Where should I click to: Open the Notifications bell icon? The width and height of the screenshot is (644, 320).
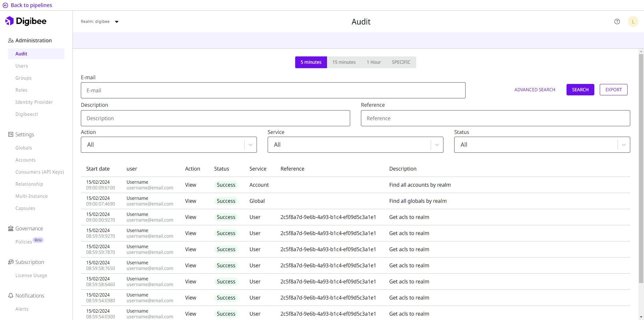click(10, 295)
